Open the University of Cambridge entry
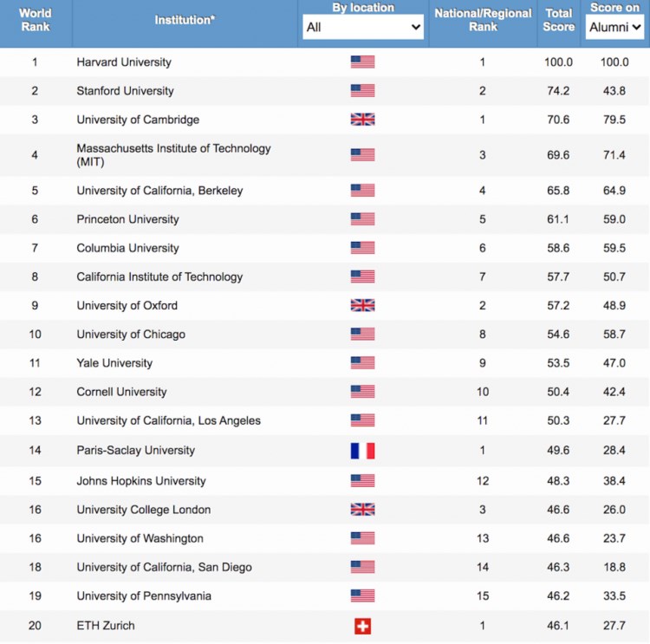 (138, 120)
